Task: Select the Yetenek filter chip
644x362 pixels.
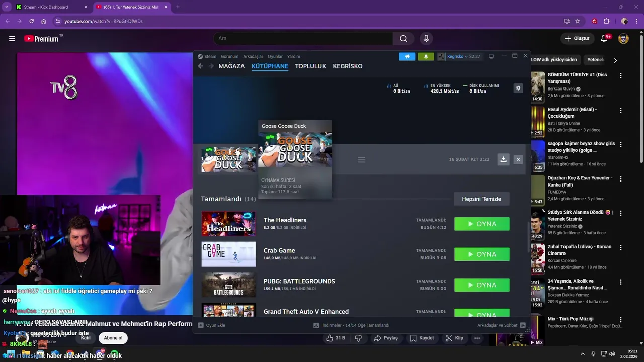Action: point(596,60)
